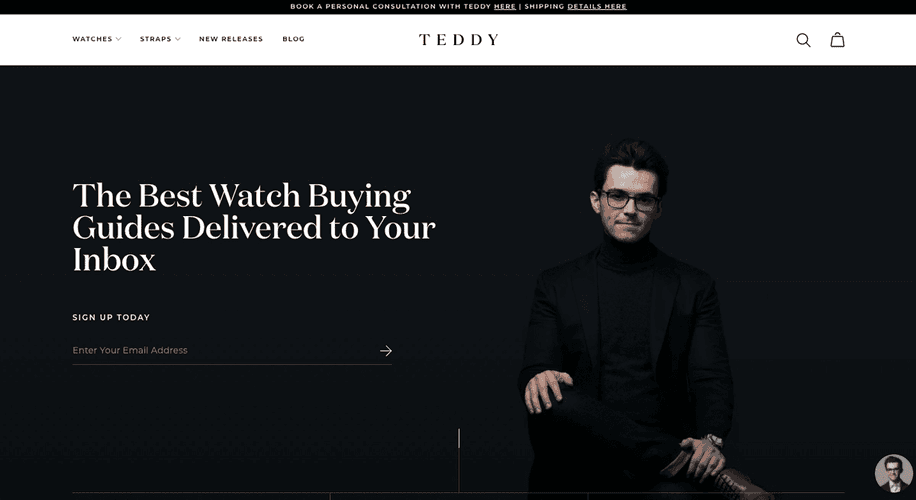Follow the consultation HERE link

(505, 6)
